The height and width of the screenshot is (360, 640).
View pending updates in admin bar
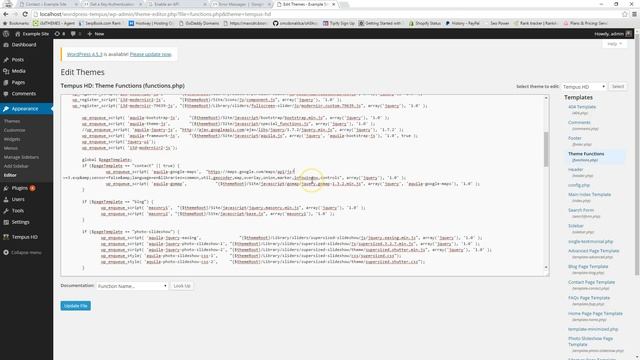[x=60, y=34]
